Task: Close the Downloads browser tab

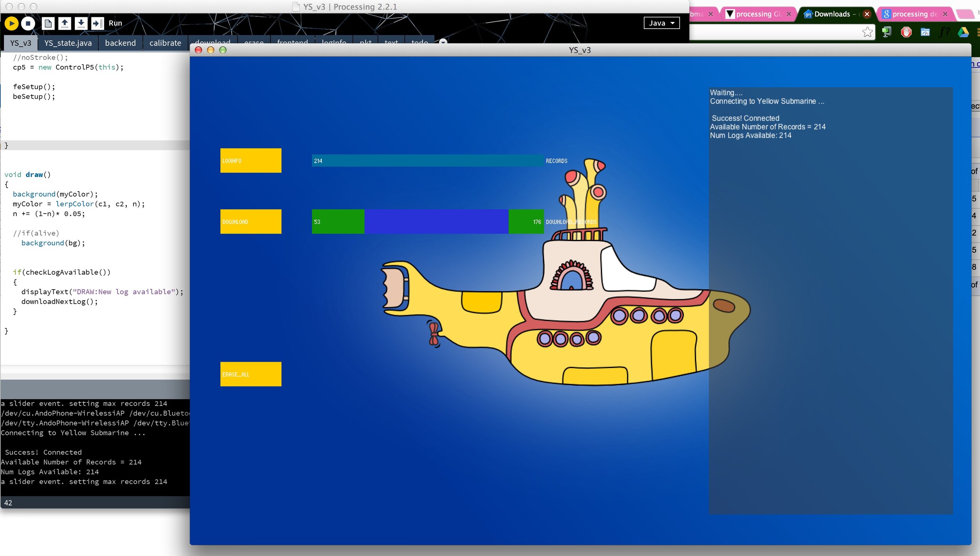Action: tap(867, 14)
